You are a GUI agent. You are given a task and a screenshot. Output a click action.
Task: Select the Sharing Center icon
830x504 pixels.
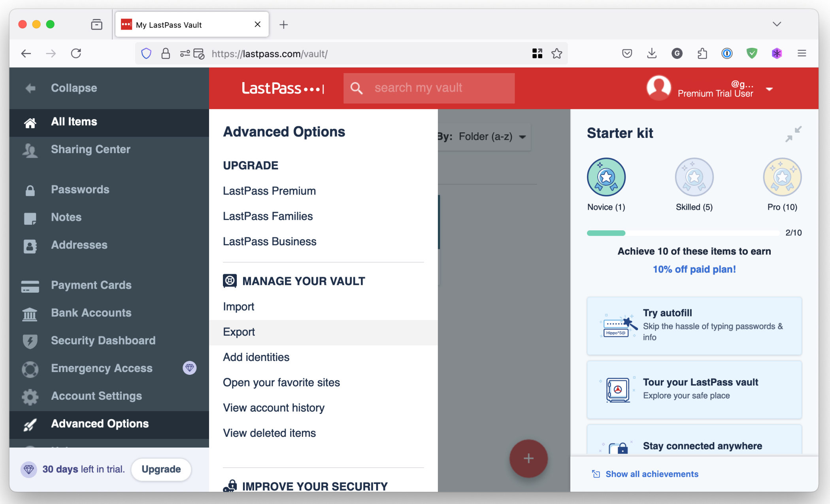(x=30, y=150)
